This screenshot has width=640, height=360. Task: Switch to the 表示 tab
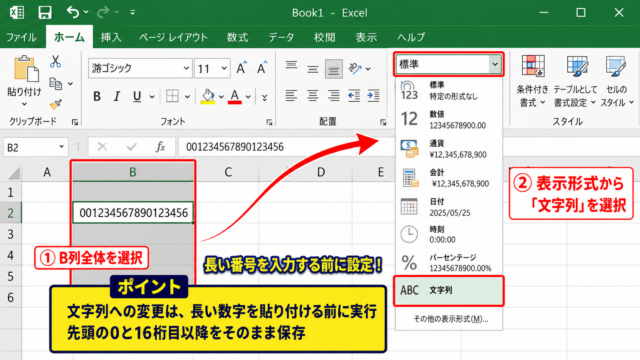366,38
